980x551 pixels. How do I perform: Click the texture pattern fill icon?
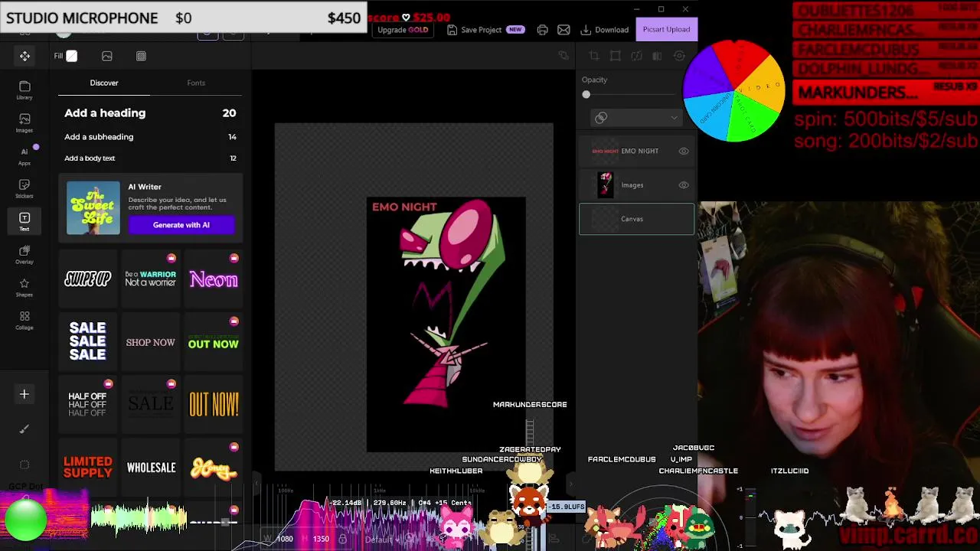click(x=141, y=56)
